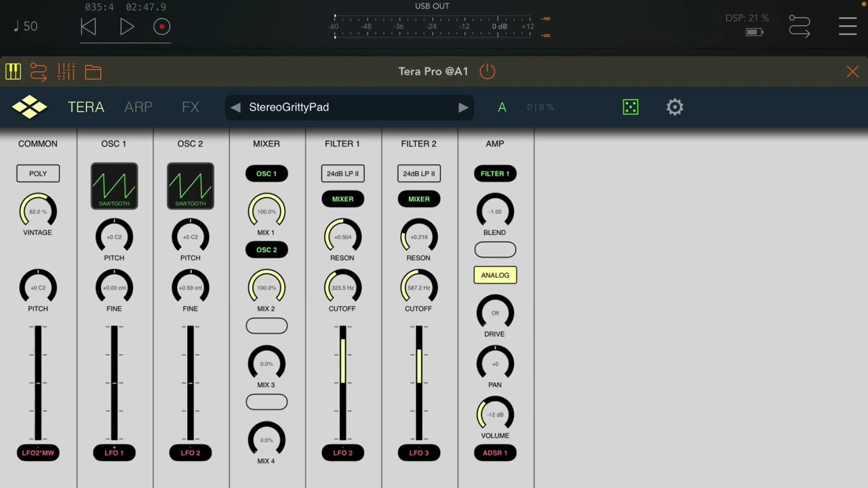Rewind to the start

[x=88, y=26]
